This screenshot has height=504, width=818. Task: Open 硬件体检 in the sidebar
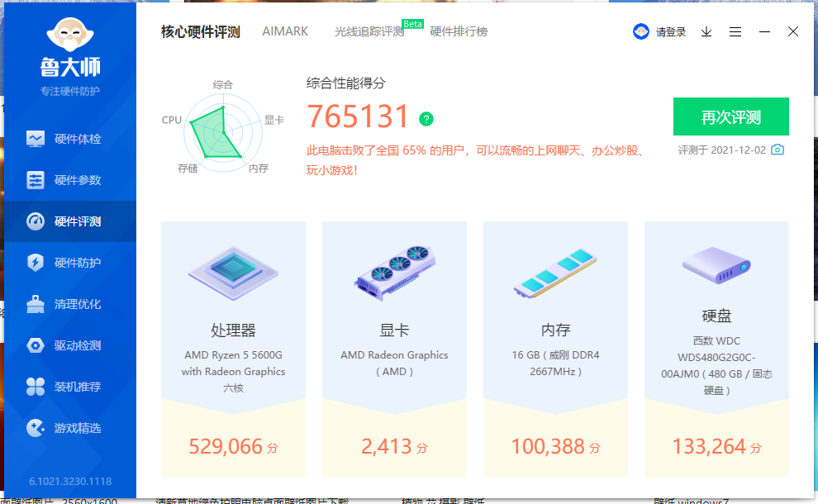pyautogui.click(x=70, y=139)
